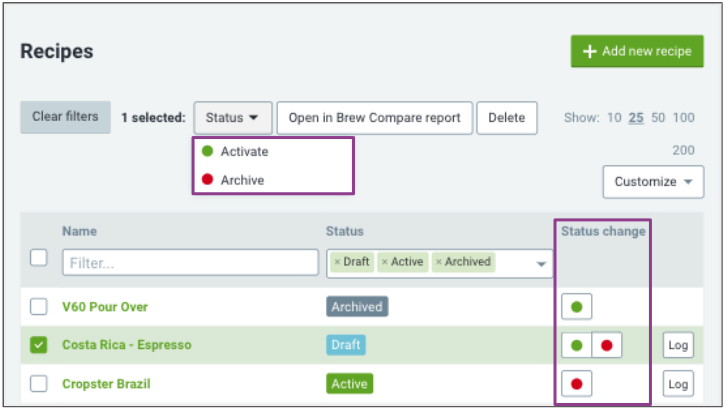Remove the Draft tag from status filter

tap(337, 262)
